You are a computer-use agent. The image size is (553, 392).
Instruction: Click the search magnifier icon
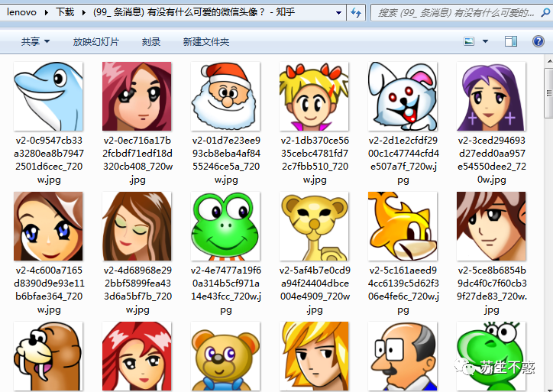[545, 13]
